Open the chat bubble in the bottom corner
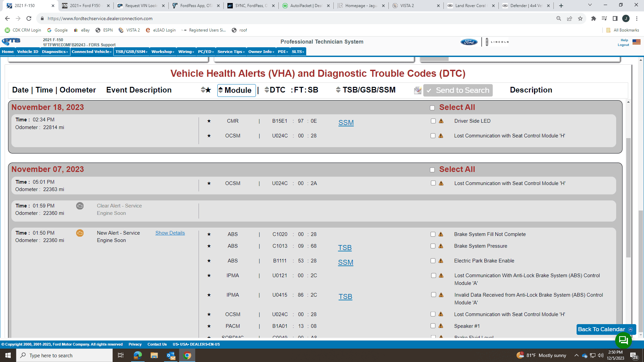 pos(624,341)
